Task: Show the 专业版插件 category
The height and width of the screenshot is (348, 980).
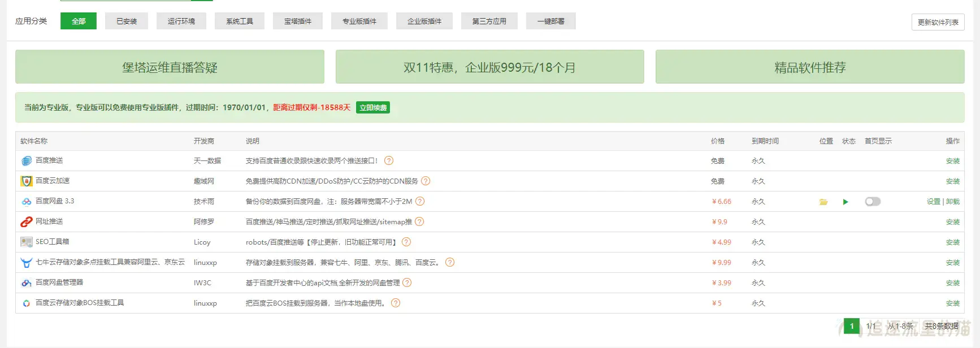Action: 359,21
